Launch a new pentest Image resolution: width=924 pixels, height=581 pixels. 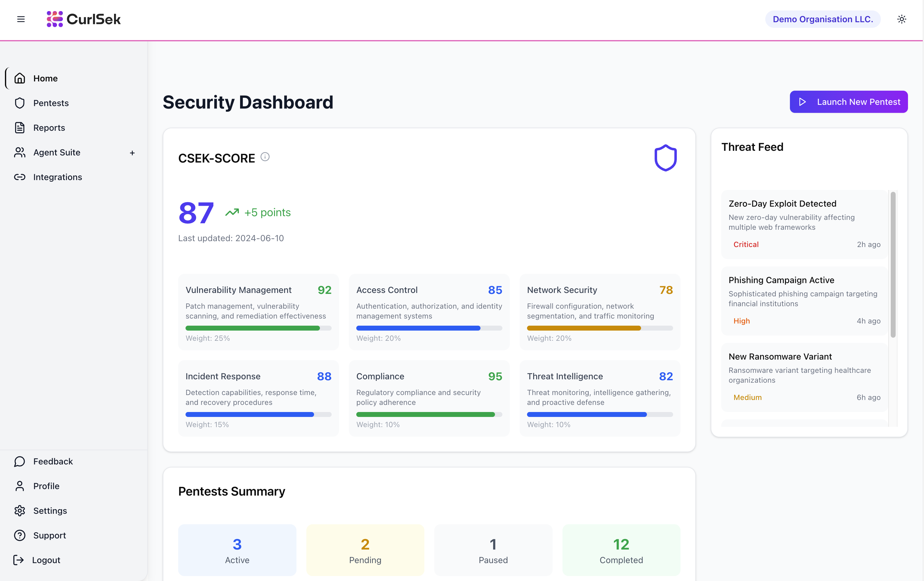point(848,101)
